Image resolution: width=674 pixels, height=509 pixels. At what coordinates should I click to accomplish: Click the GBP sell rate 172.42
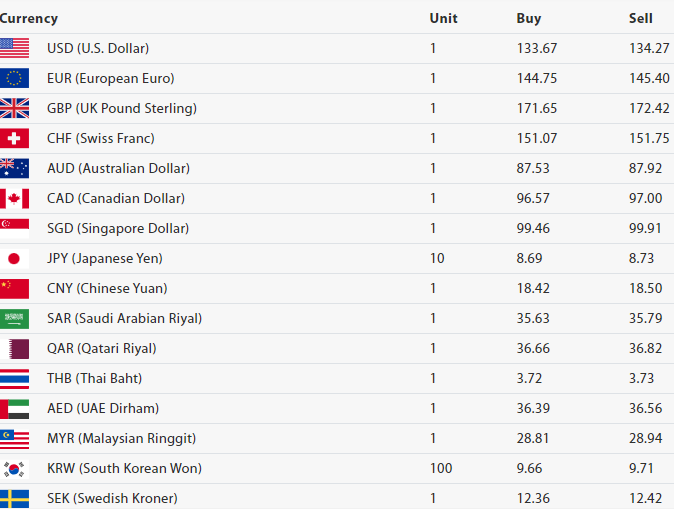pos(649,108)
